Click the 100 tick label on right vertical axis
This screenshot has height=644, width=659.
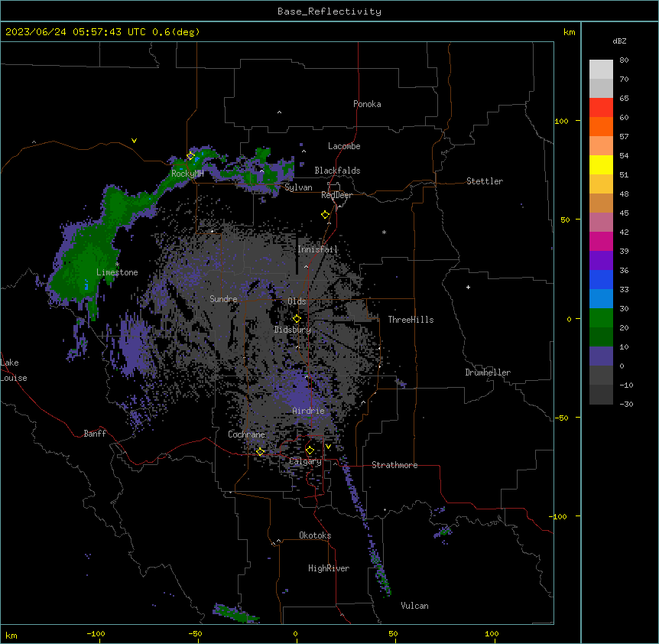point(561,121)
